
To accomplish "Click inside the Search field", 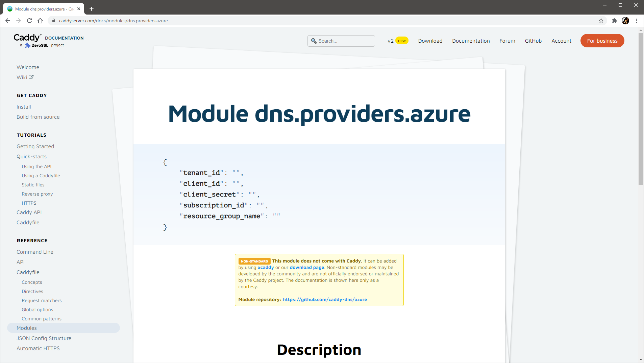I will pyautogui.click(x=341, y=41).
